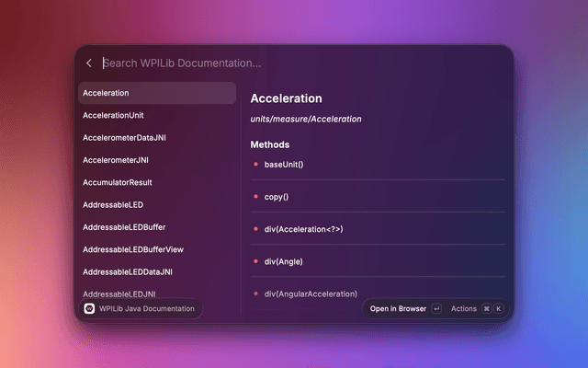The image size is (588, 368).
Task: Click the back arrow icon
Action: click(x=89, y=63)
